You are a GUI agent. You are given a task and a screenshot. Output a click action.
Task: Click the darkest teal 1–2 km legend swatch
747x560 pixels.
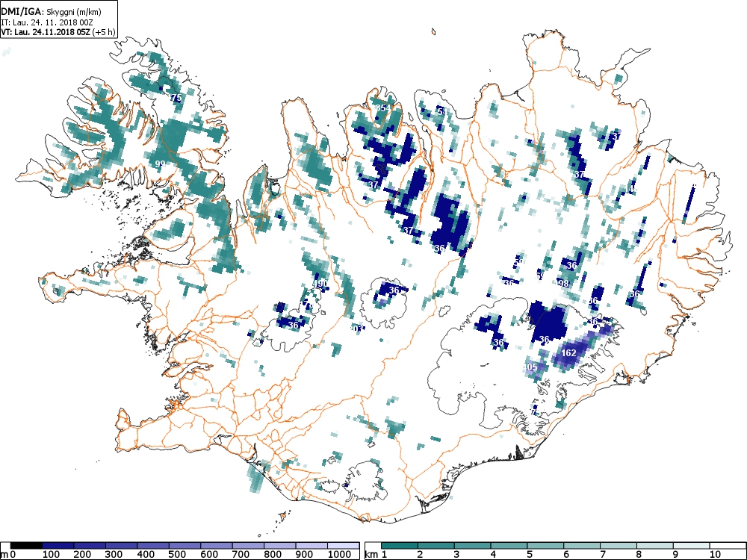(400, 546)
